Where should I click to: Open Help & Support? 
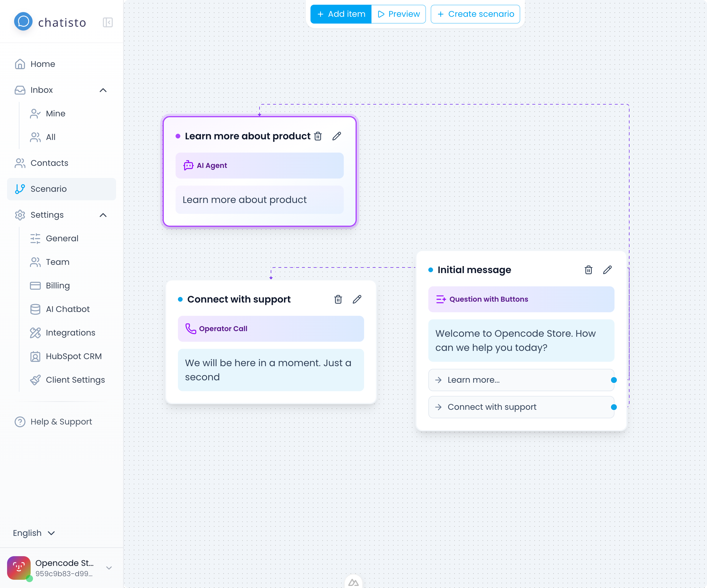coord(61,421)
